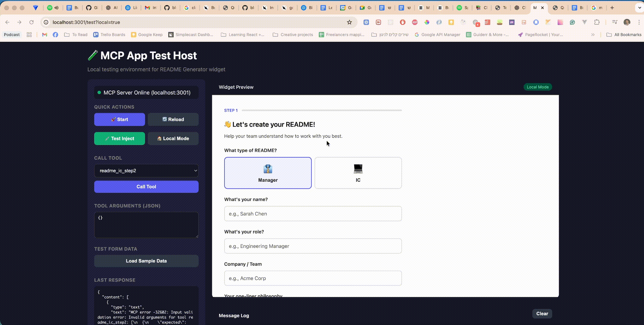Open a new browser tab
Screen dimensions: 644x325
pos(612,8)
